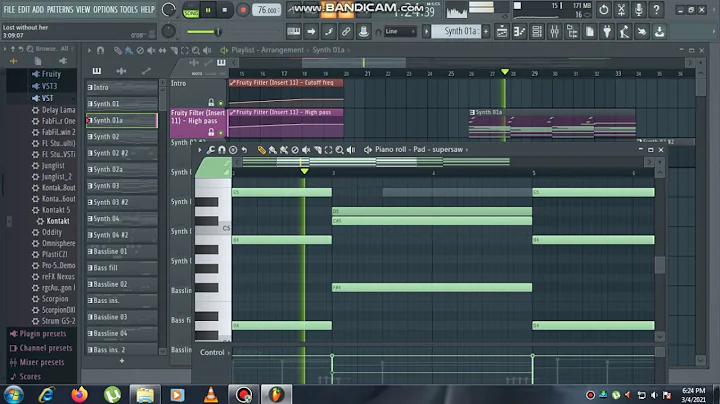Open the Mixer from the top toolbar
The height and width of the screenshot is (404, 720).
point(554,32)
